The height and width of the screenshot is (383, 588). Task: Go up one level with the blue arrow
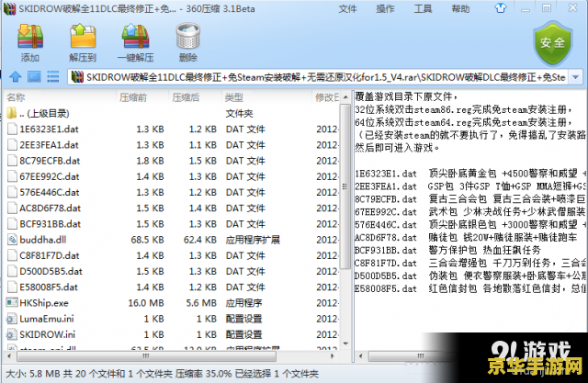coord(16,77)
